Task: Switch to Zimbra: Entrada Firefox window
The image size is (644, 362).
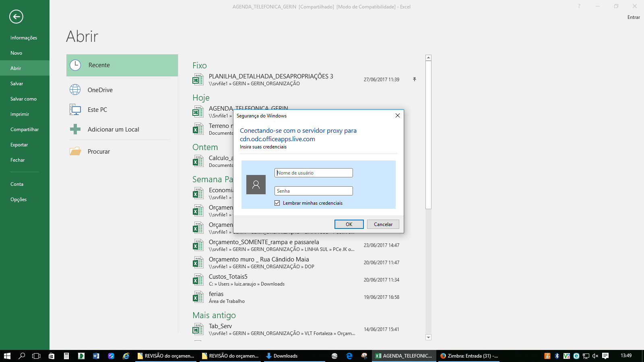Action: click(x=469, y=356)
